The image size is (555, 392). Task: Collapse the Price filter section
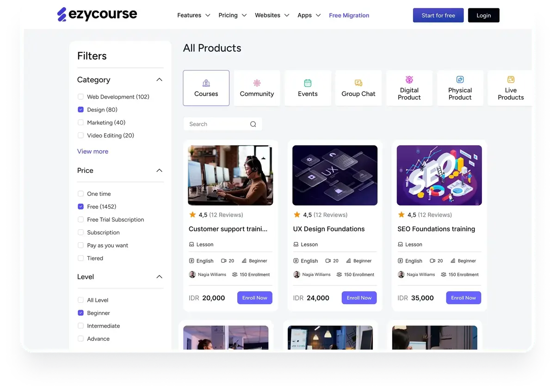pyautogui.click(x=159, y=171)
